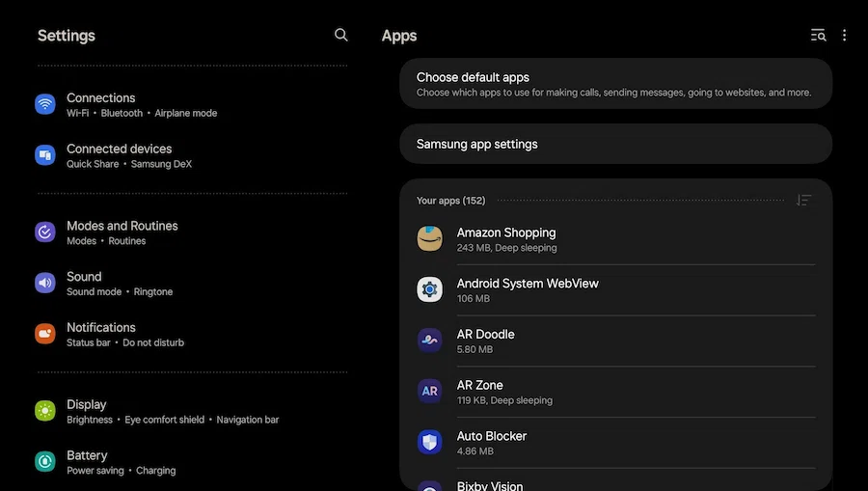The image size is (868, 491).
Task: Tap the AR Zone app icon
Action: click(429, 391)
